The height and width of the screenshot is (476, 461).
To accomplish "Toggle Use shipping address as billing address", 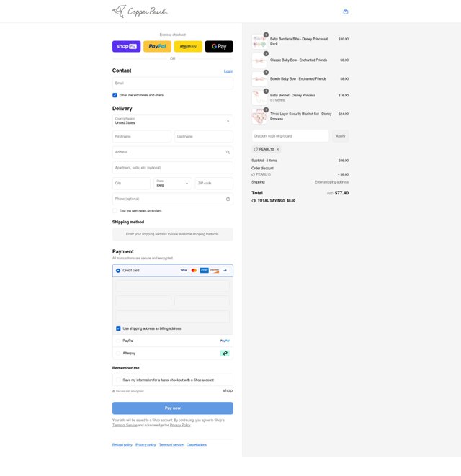I will (x=118, y=329).
